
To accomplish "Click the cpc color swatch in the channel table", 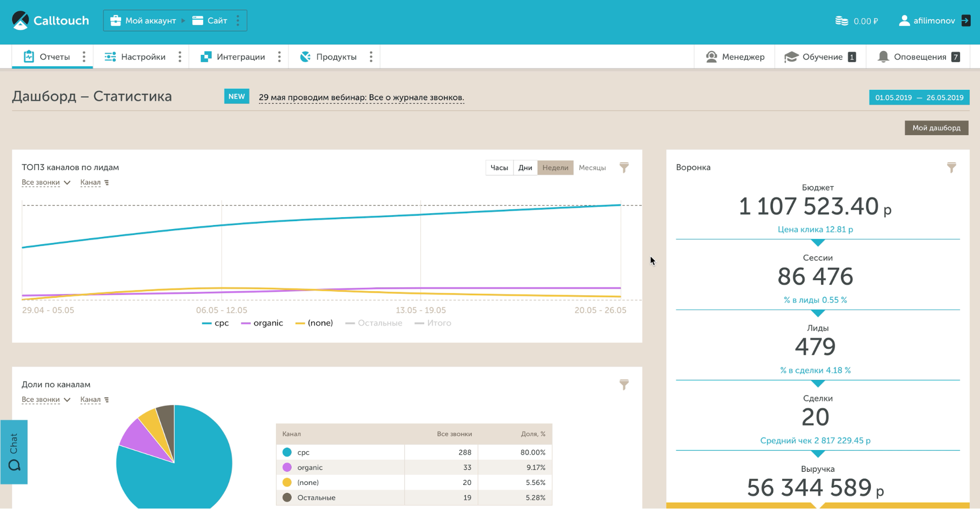I will [287, 452].
